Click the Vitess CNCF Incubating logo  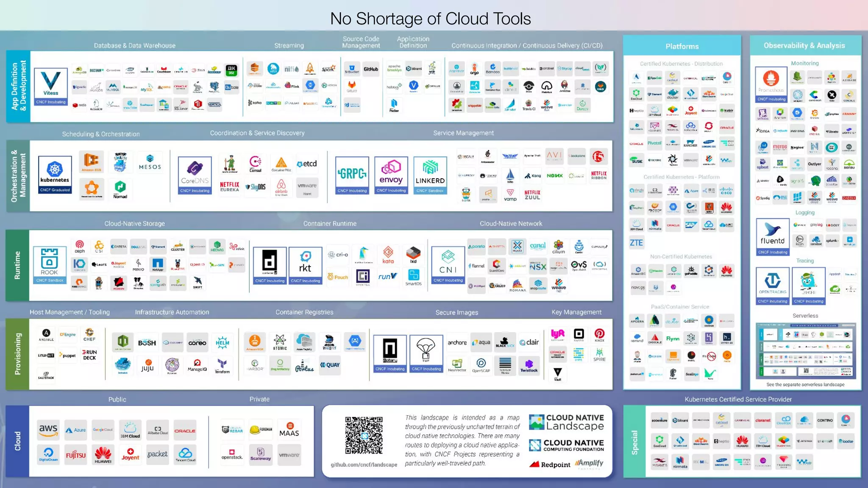(x=51, y=87)
